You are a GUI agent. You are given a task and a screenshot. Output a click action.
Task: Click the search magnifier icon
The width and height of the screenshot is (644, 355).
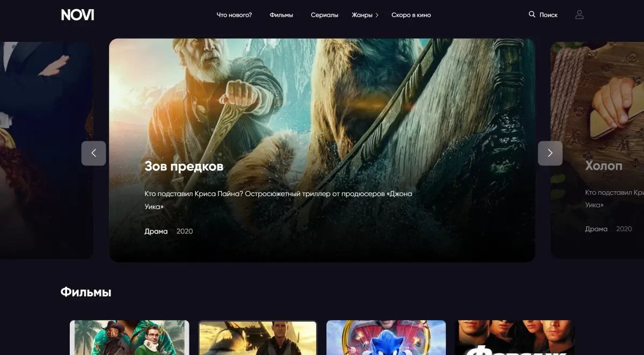[x=532, y=15]
